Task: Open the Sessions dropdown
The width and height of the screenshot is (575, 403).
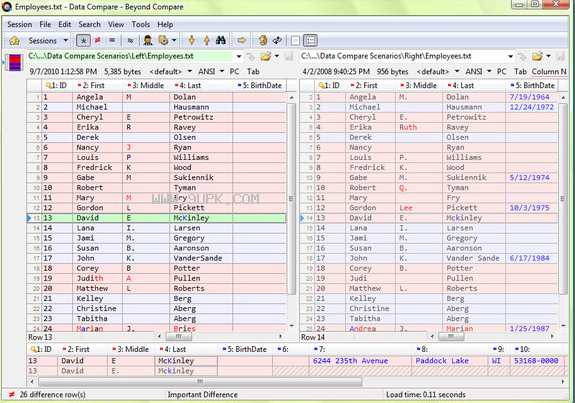Action: click(x=48, y=41)
